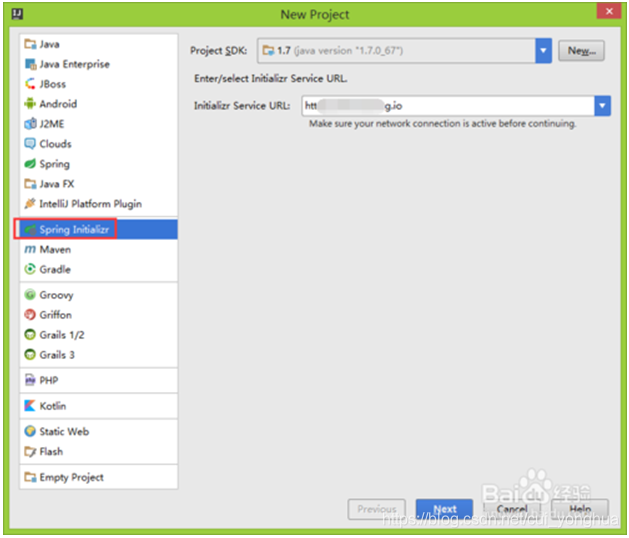Choose the Flash label
The width and height of the screenshot is (629, 538).
(x=51, y=452)
